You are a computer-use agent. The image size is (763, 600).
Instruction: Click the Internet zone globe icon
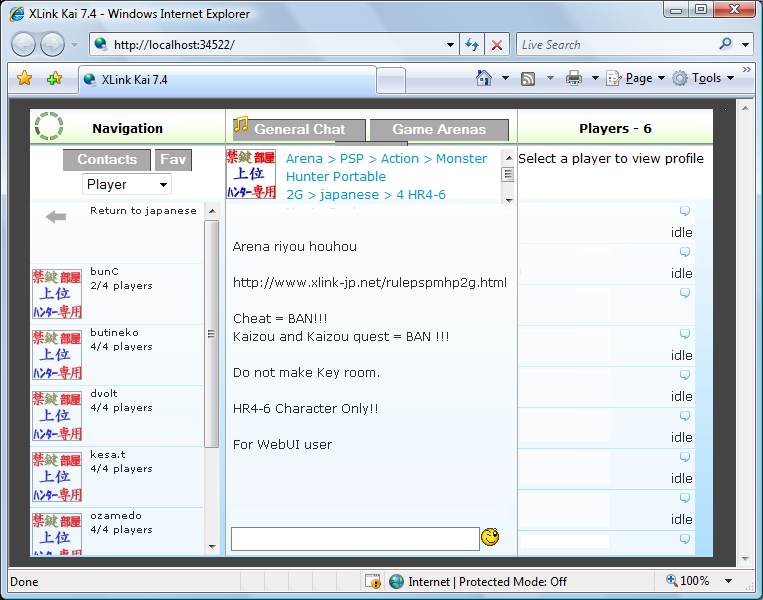pos(397,581)
